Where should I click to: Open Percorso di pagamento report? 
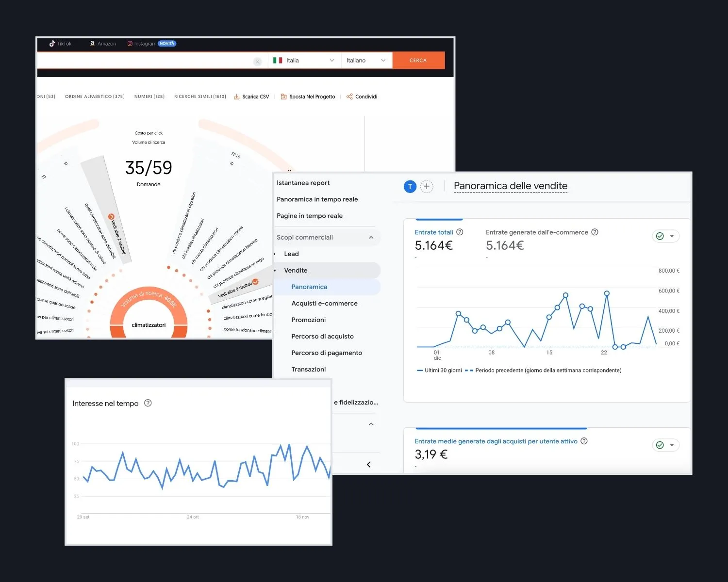tap(327, 353)
